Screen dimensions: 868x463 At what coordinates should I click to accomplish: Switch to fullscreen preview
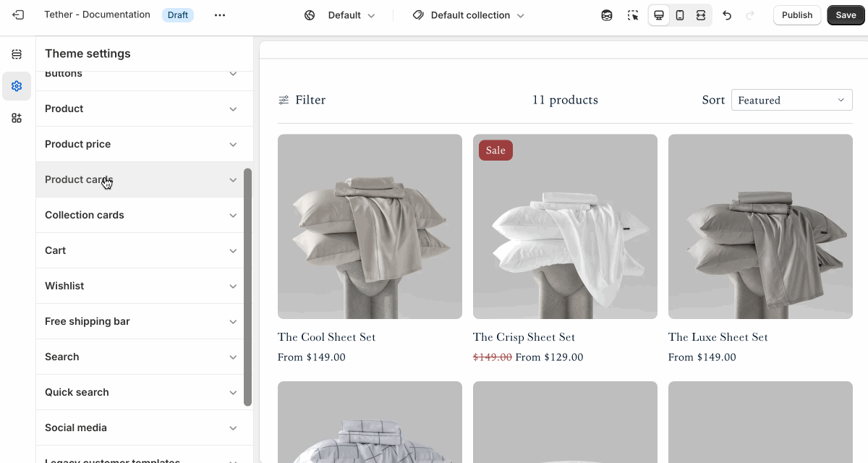(701, 15)
